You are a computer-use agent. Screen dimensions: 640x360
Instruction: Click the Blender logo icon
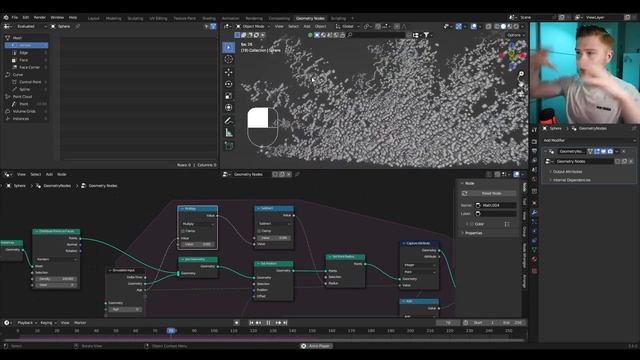click(6, 18)
